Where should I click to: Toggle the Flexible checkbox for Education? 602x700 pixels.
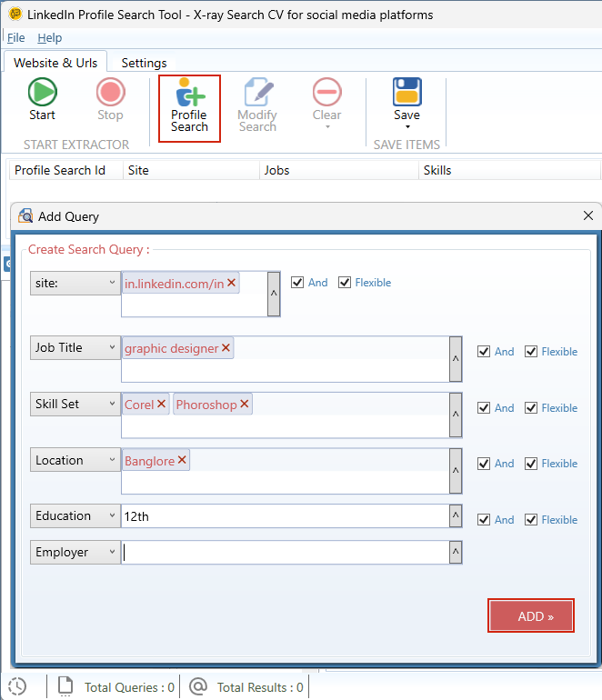coord(531,520)
